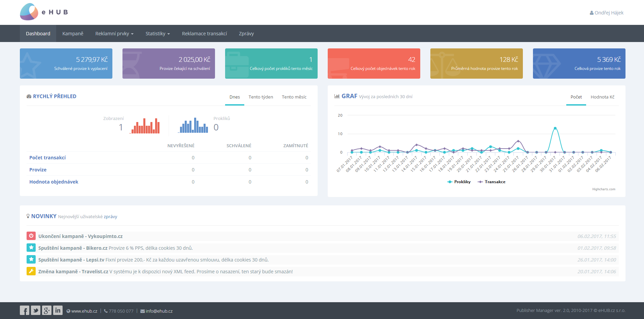
Task: Click the blue Schválené provize k vyplacení tile
Action: [66, 64]
